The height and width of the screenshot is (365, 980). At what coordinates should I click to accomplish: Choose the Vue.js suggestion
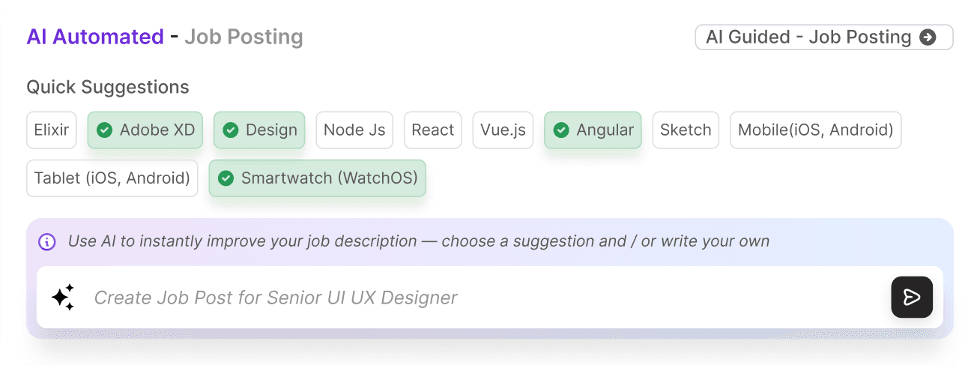point(503,130)
